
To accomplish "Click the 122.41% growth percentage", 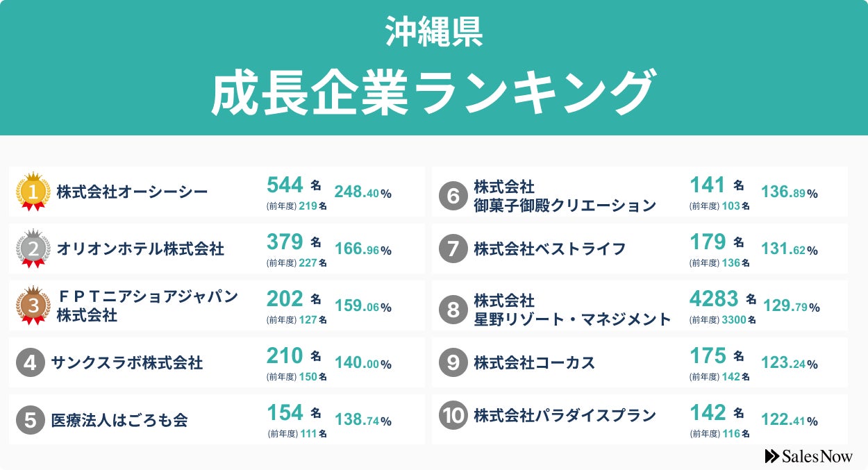I will pos(789,420).
